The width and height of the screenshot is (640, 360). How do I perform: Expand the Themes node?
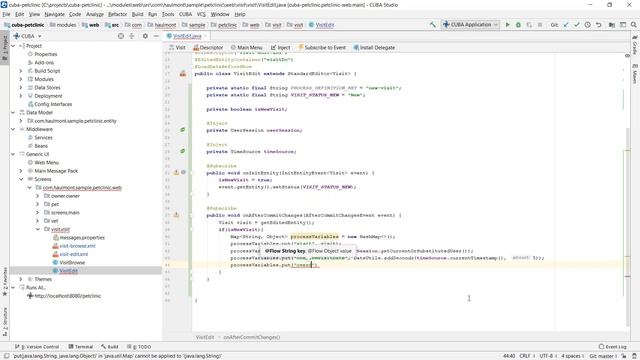click(21, 279)
